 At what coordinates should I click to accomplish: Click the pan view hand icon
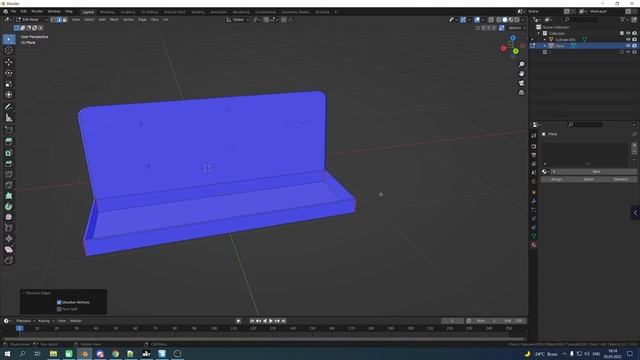pos(521,74)
